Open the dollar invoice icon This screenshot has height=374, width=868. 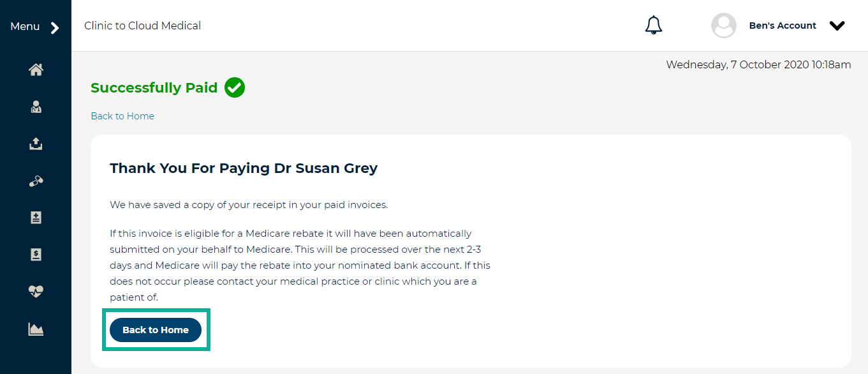(36, 255)
